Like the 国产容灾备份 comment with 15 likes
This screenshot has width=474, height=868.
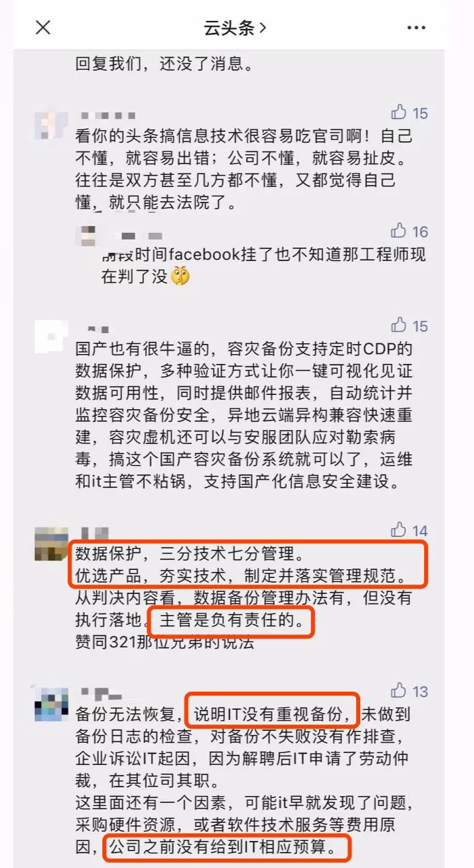409,326
